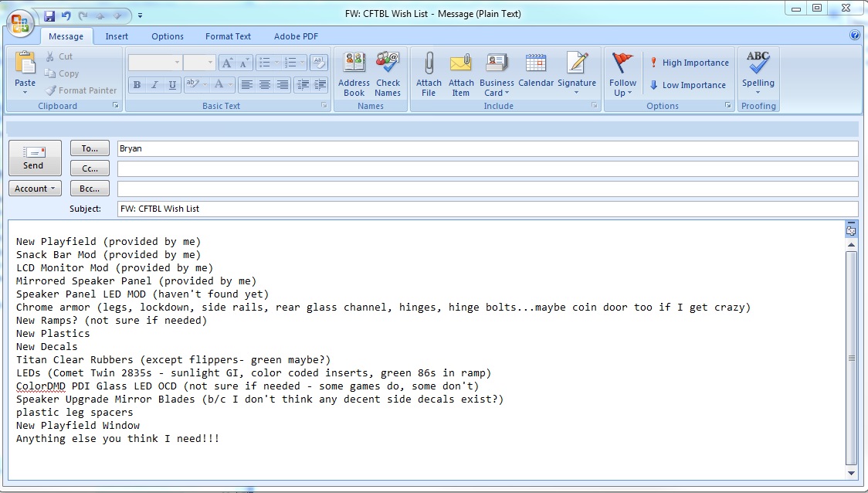This screenshot has height=493, width=868.
Task: Click into the Subject field
Action: [487, 209]
